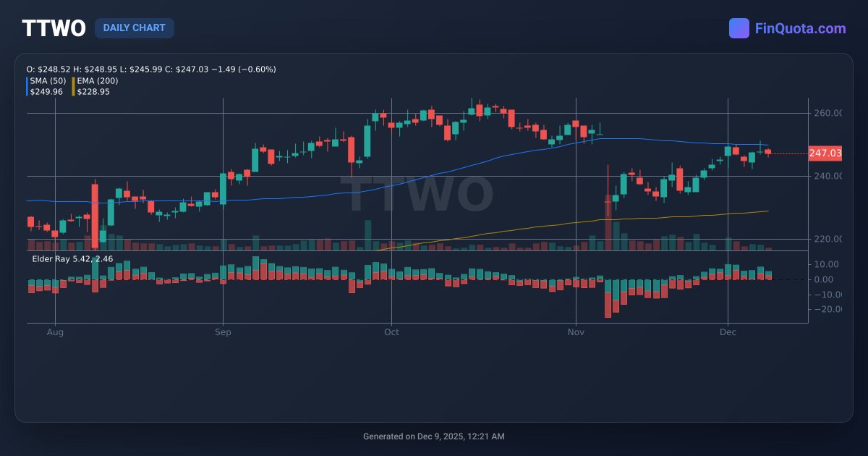The image size is (868, 456).
Task: Click the OHLC summary line
Action: click(x=151, y=69)
